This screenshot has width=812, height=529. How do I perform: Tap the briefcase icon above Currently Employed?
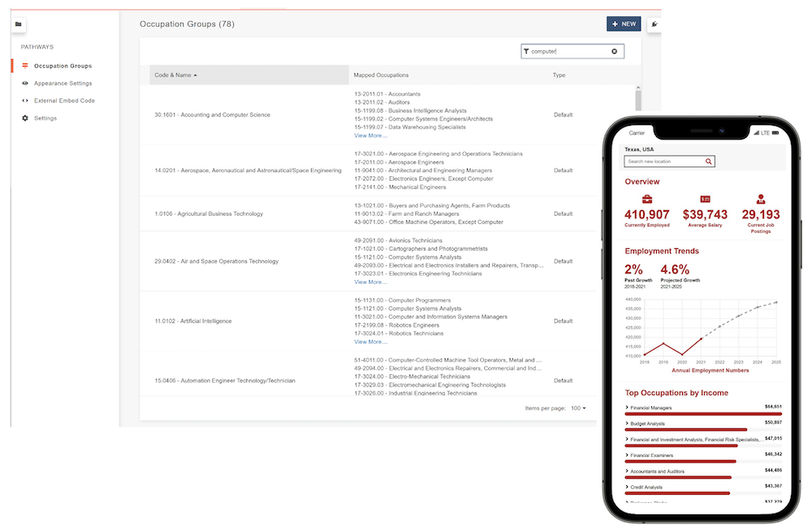pyautogui.click(x=647, y=200)
